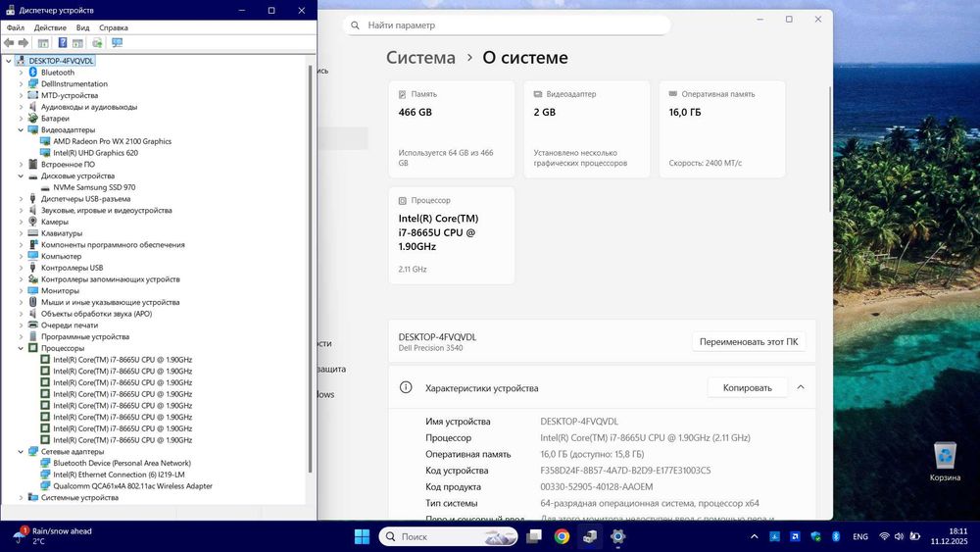Click the Процессор i7-8665U card
This screenshot has height=552, width=980.
(452, 235)
